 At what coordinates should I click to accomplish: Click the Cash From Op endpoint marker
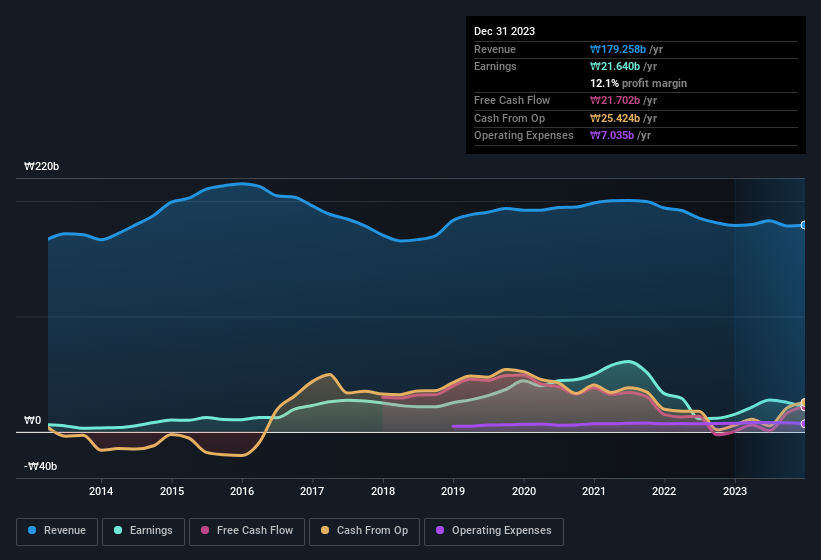pos(804,402)
